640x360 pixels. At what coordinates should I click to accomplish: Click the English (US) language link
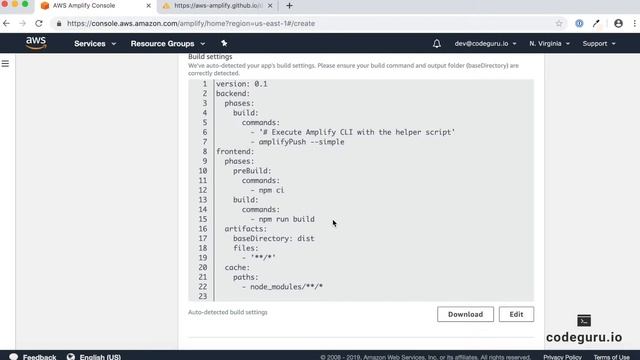[x=100, y=357]
